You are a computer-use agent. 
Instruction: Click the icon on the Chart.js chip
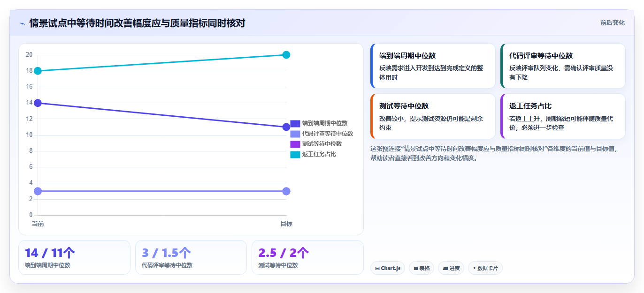point(377,268)
